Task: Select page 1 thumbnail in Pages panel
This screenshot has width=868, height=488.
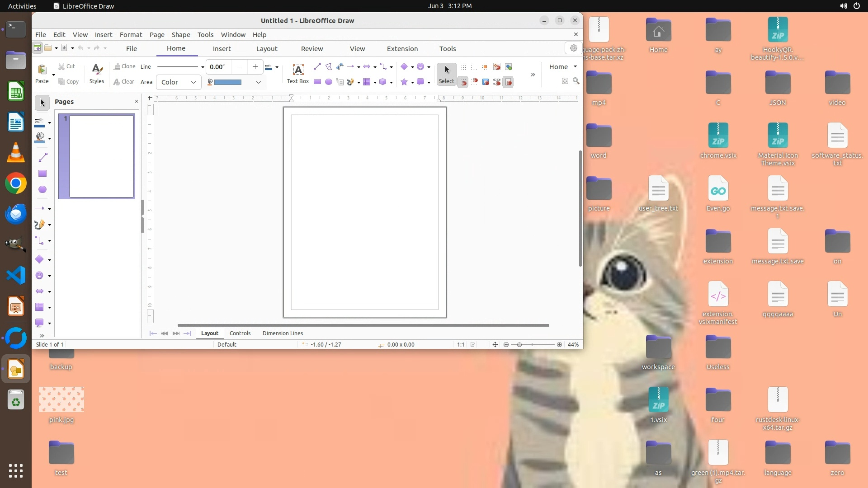Action: pyautogui.click(x=101, y=156)
